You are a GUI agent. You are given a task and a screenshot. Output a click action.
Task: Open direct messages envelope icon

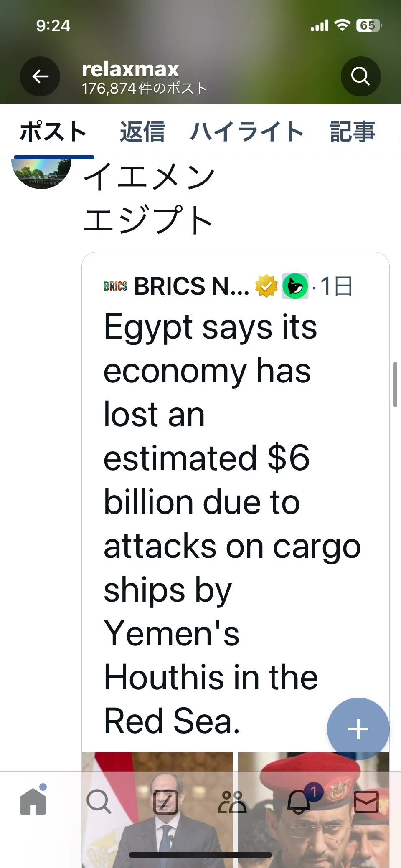point(366,802)
